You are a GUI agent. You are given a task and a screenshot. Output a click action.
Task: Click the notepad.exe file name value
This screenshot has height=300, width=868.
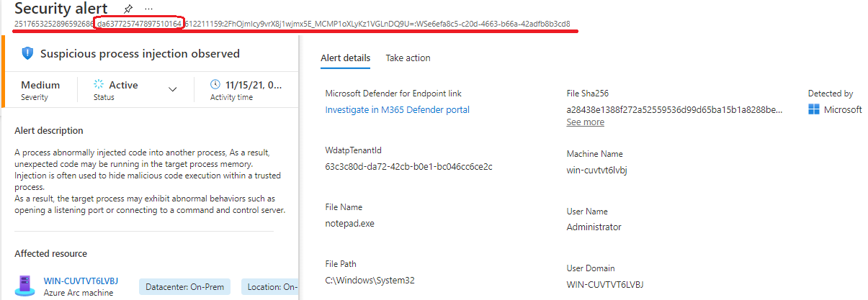(x=349, y=224)
